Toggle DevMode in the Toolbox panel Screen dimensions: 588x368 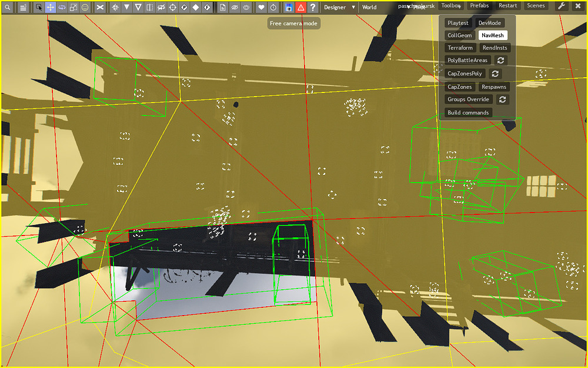coord(489,23)
